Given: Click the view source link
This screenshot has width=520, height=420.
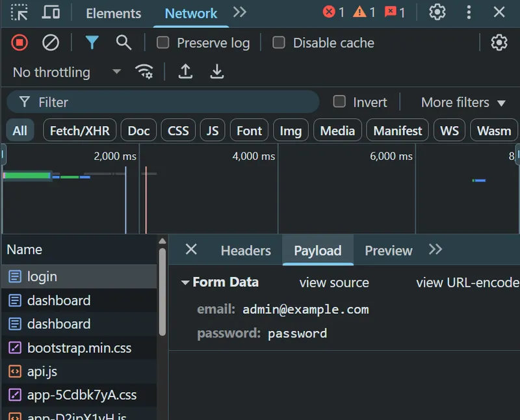Looking at the screenshot, I should 334,283.
